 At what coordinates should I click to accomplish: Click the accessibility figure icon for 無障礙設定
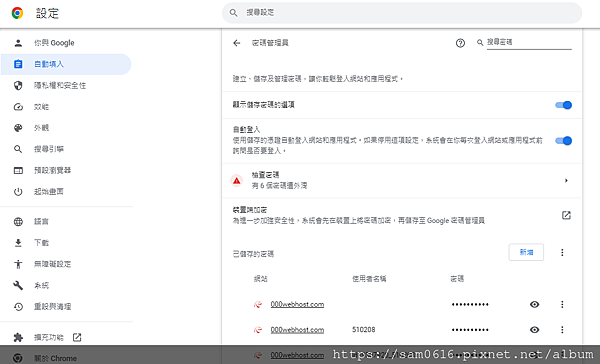click(x=18, y=264)
